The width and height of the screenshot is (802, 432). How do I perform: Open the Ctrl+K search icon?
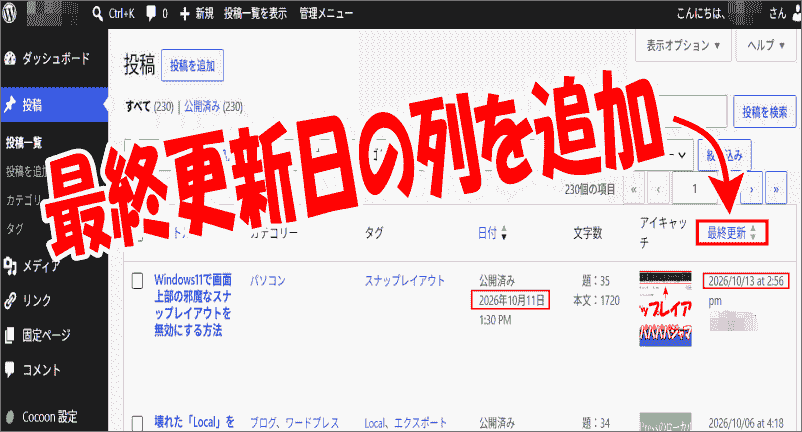[98, 14]
